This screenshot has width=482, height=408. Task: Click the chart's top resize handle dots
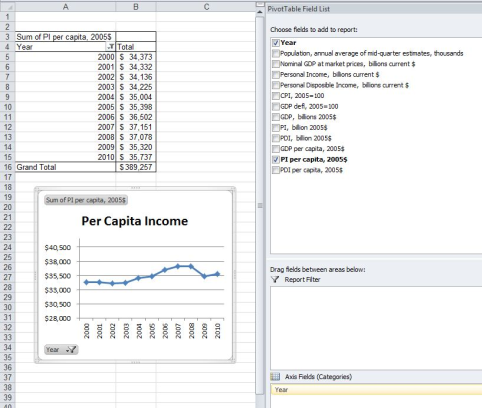135,188
